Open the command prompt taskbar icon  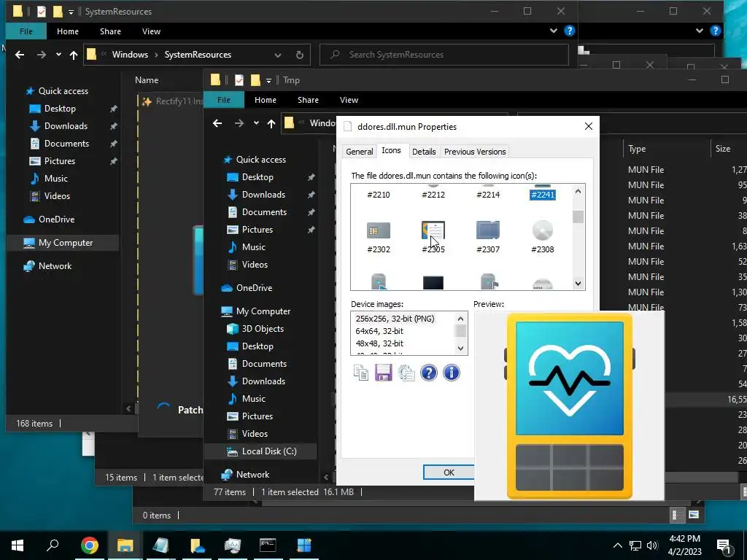(x=268, y=545)
